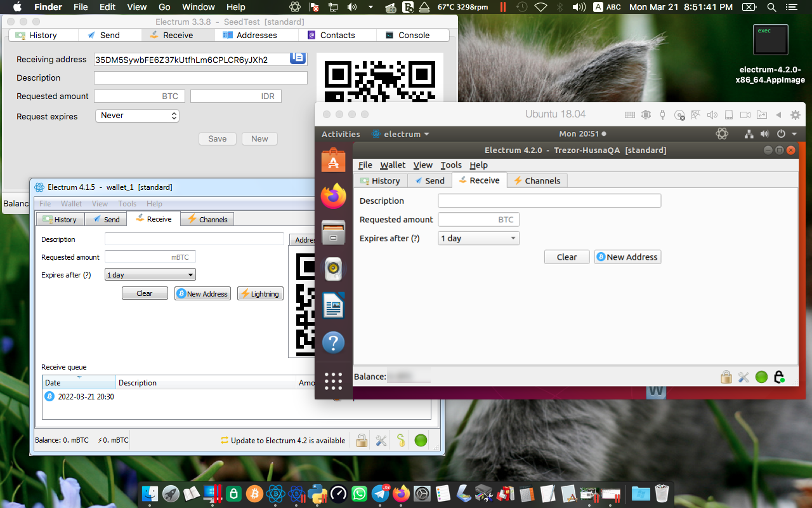
Task: Open Telegram in the macOS Dock
Action: point(381,493)
